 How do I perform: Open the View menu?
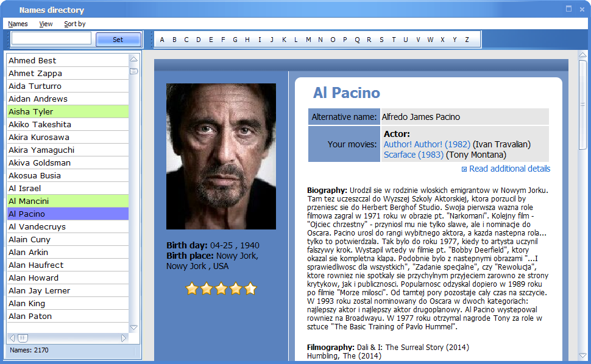click(x=46, y=24)
